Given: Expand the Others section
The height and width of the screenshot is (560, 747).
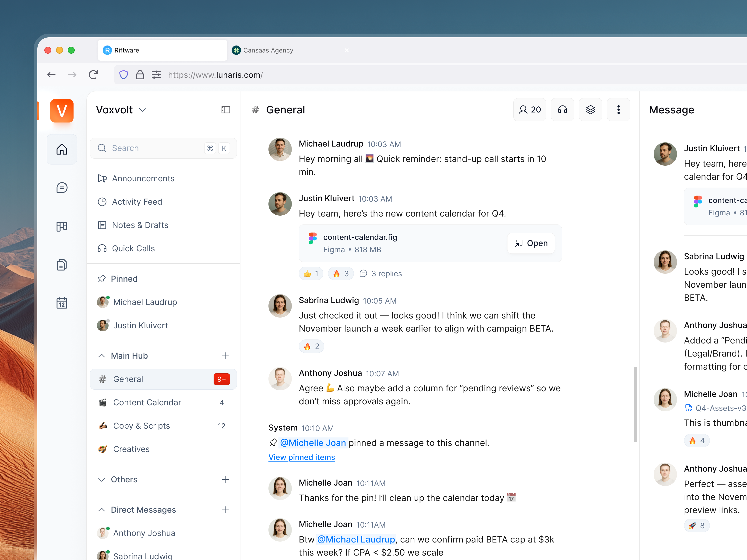Looking at the screenshot, I should tap(101, 479).
